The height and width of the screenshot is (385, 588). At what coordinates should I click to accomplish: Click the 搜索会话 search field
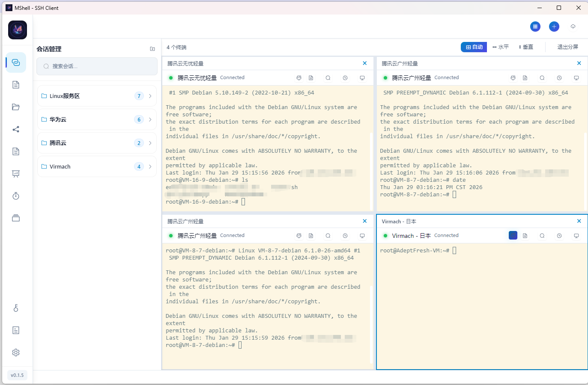97,66
